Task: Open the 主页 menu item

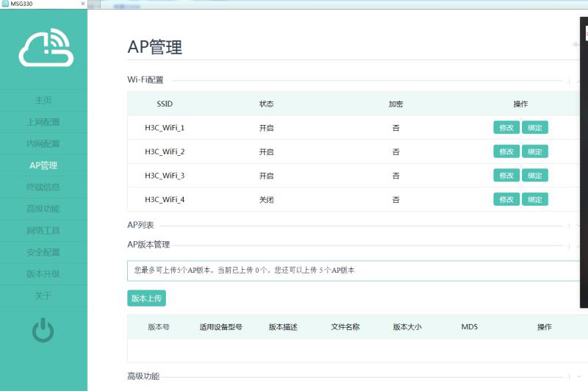Action: pos(43,100)
